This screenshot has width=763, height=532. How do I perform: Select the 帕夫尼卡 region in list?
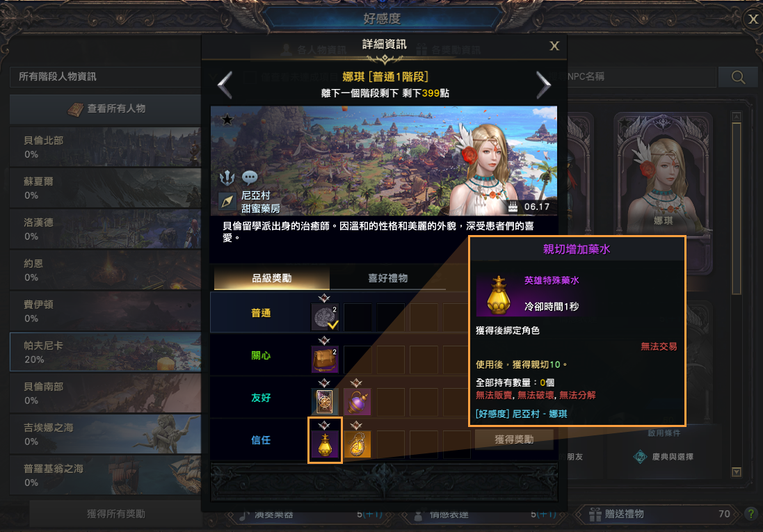pyautogui.click(x=106, y=353)
